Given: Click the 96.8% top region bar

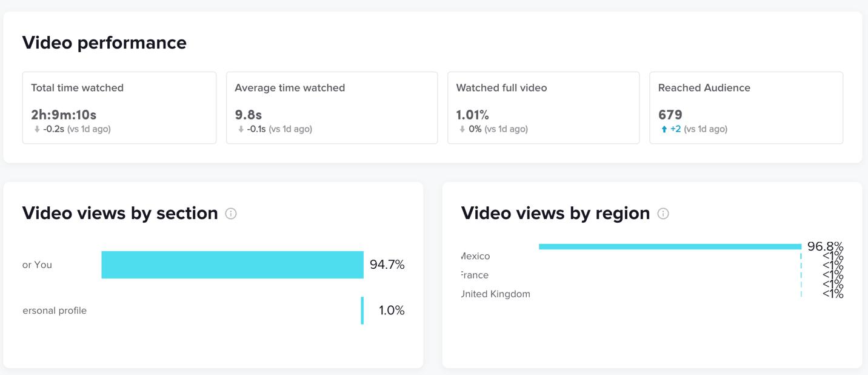Looking at the screenshot, I should [x=670, y=246].
